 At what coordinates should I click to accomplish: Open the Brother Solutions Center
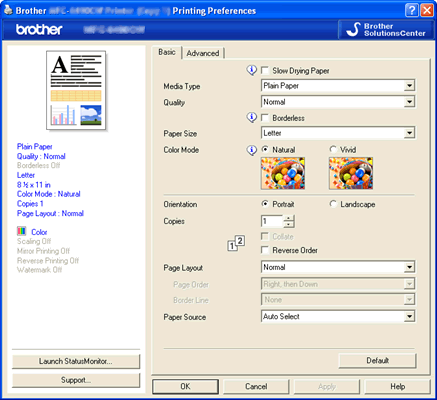tap(386, 30)
